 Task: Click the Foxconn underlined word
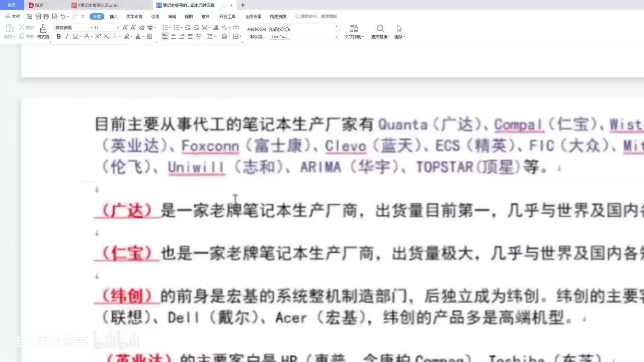click(x=210, y=146)
